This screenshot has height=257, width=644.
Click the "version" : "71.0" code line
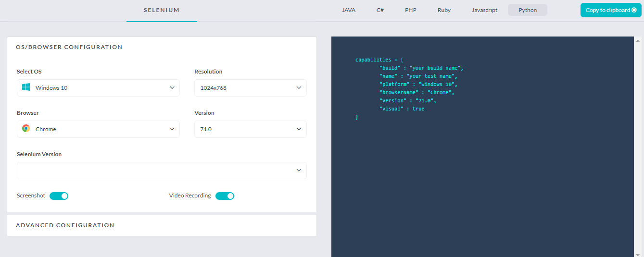[x=407, y=100]
